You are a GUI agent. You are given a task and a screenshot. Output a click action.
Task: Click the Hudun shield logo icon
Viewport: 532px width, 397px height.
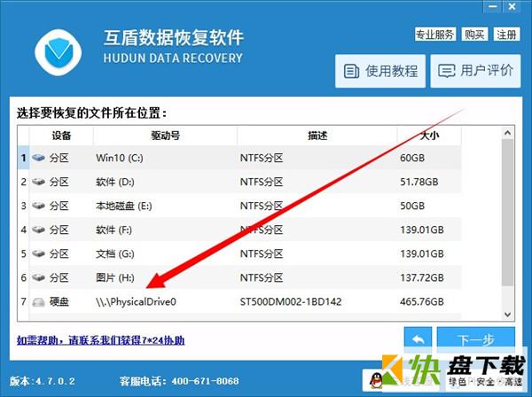click(58, 52)
